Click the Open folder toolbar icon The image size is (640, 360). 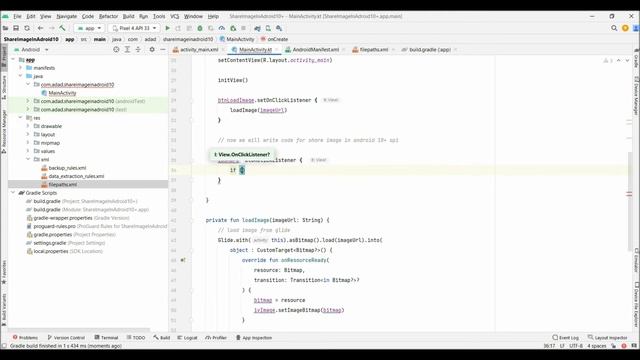coord(5,28)
